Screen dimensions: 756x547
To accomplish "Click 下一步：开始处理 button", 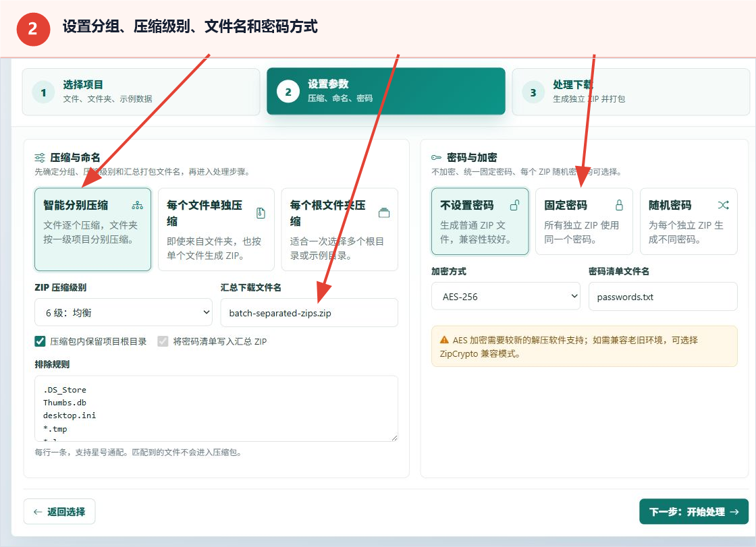I will pyautogui.click(x=694, y=511).
